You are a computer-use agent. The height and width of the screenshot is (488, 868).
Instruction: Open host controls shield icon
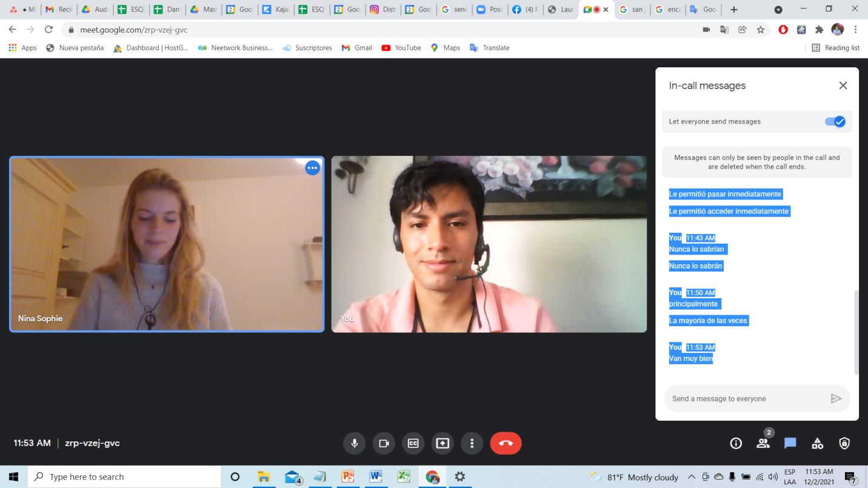pos(844,443)
